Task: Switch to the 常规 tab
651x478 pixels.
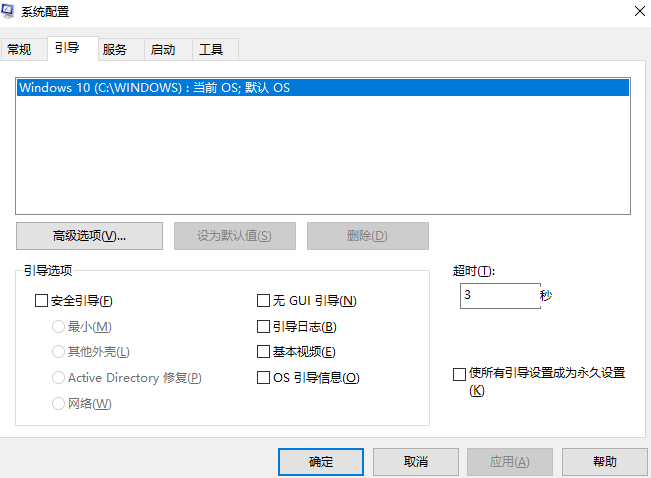Action: coord(19,49)
